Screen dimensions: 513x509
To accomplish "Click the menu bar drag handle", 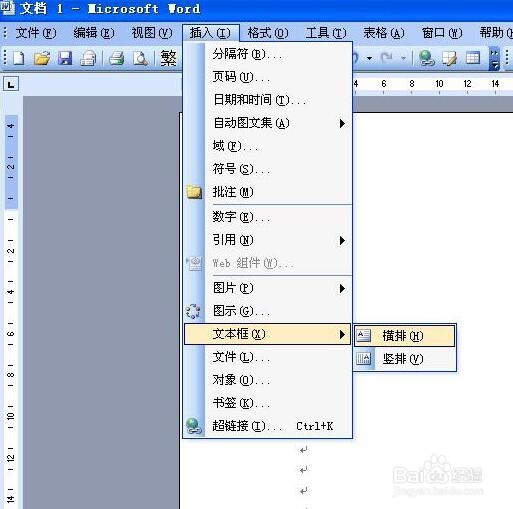I will (5, 33).
